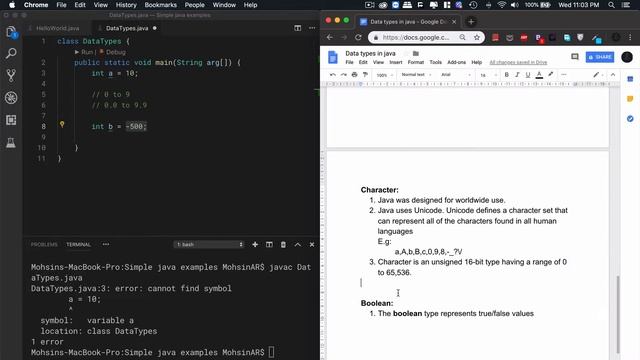Select the DataTypes.java tab
Screen dimensions: 640x360
(127, 28)
